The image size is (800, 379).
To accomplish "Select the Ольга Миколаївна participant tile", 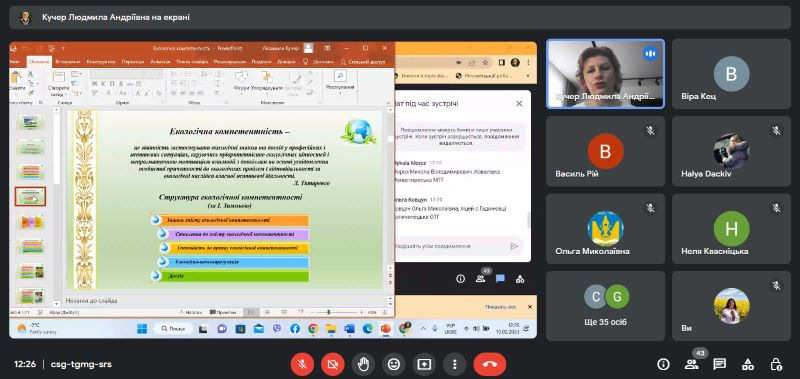I will [605, 229].
